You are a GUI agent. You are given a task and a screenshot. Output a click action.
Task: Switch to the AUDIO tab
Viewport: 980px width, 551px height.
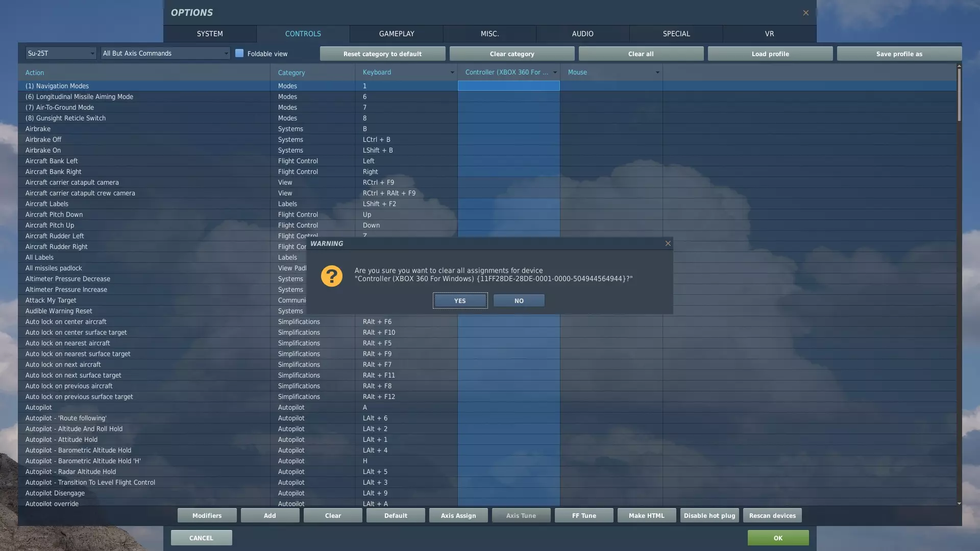582,34
